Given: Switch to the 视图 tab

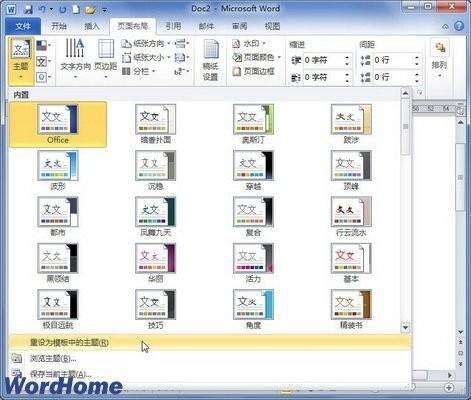Looking at the screenshot, I should click(x=272, y=26).
